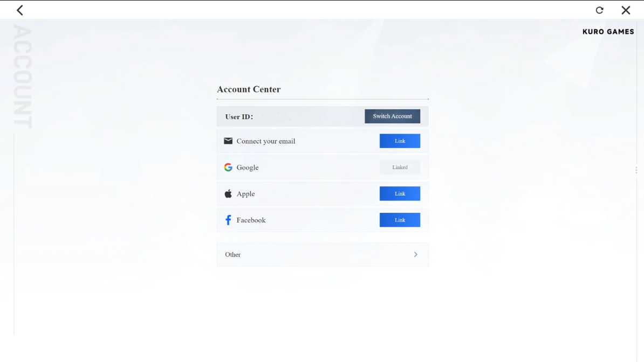Click the envelope email icon
The height and width of the screenshot is (362, 644).
[228, 141]
